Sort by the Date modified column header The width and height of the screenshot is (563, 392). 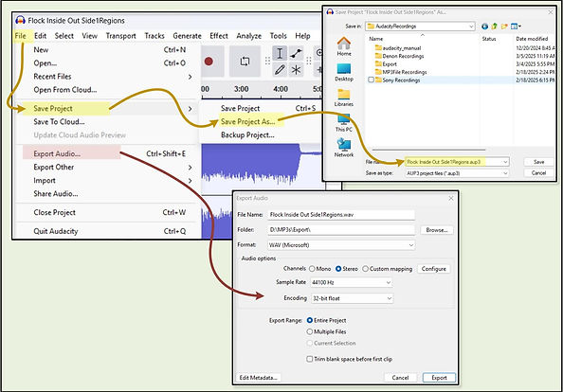[532, 39]
